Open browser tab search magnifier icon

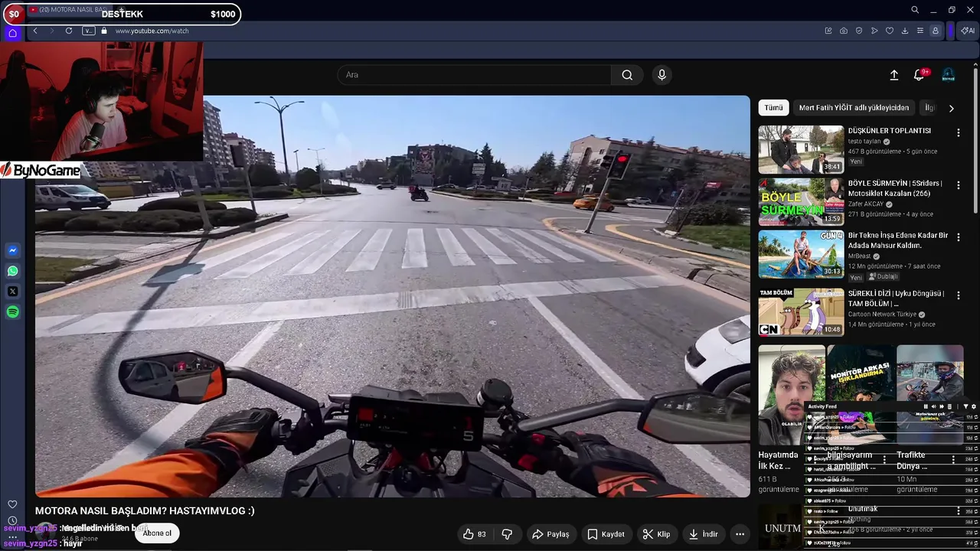point(915,10)
